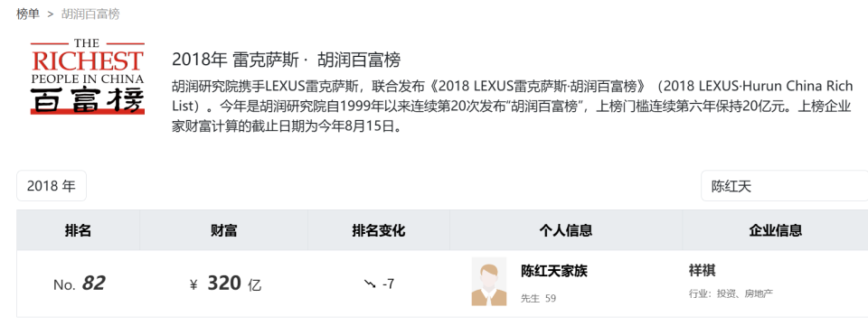Open the 2018 年 year selector
Screen dimensions: 868x335
tap(52, 186)
